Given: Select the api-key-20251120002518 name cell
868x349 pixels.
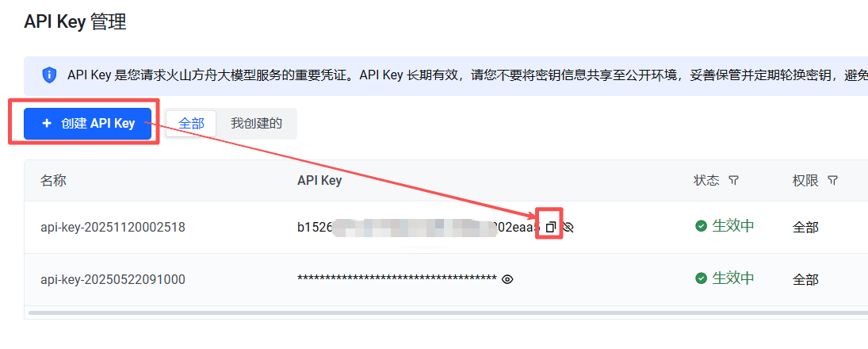Looking at the screenshot, I should [x=113, y=227].
